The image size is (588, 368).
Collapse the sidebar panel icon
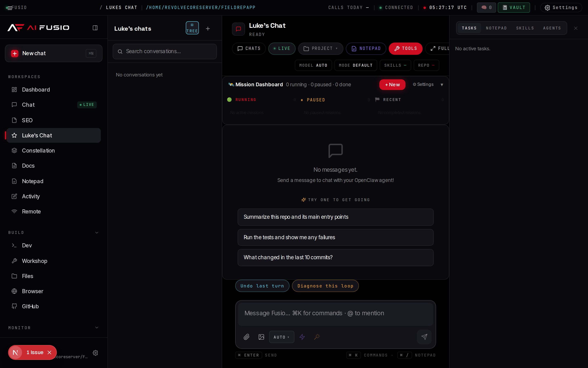point(95,28)
